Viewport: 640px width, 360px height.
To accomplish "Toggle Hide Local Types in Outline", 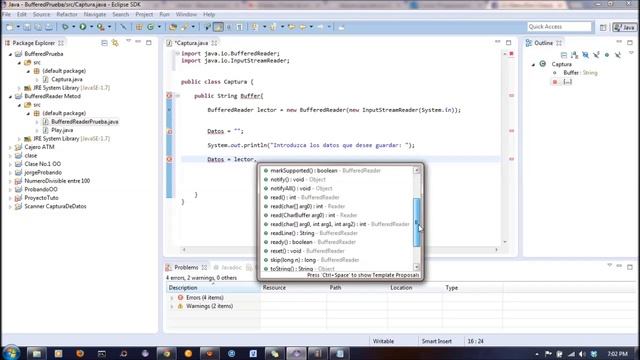I will pos(618,55).
